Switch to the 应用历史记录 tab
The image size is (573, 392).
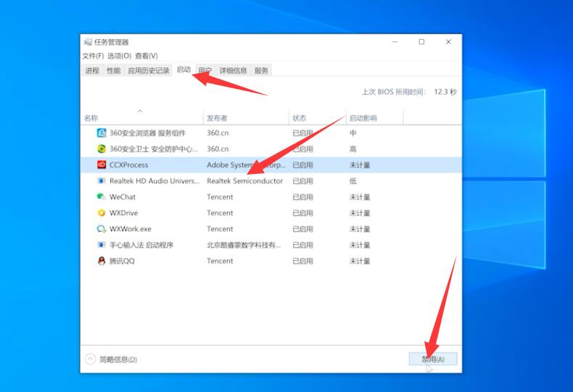click(149, 70)
